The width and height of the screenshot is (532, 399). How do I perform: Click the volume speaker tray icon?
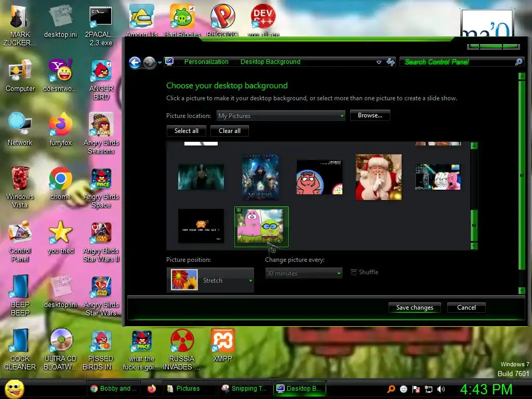[x=441, y=389]
